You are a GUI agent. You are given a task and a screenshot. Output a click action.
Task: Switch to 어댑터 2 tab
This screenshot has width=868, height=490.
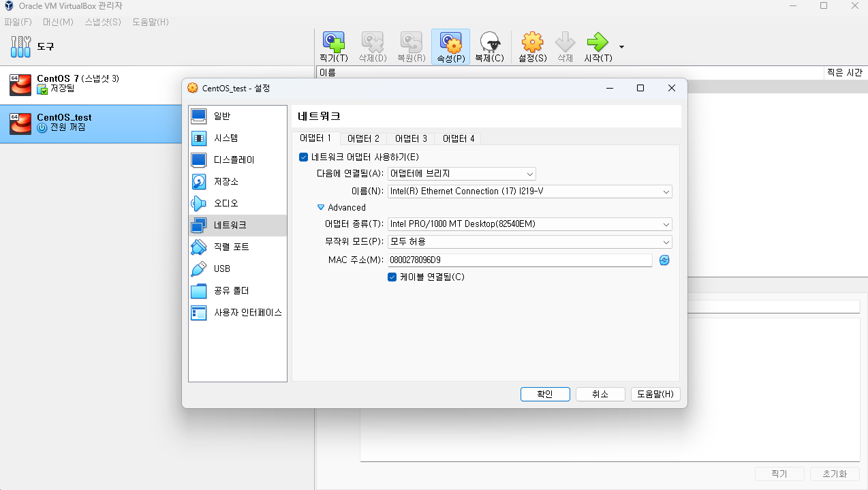[x=363, y=138]
